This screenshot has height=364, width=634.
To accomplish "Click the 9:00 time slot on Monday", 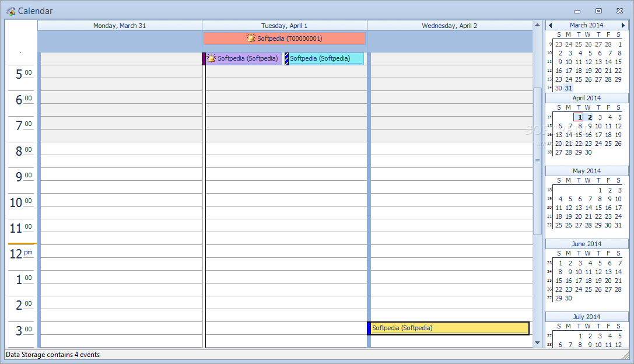I will (121, 174).
